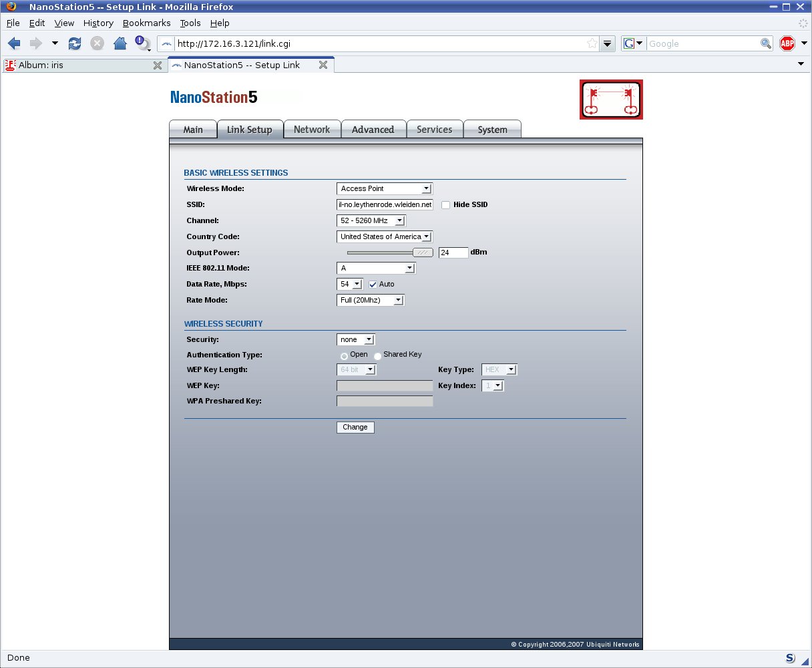Go to the Home page icon

[x=120, y=43]
